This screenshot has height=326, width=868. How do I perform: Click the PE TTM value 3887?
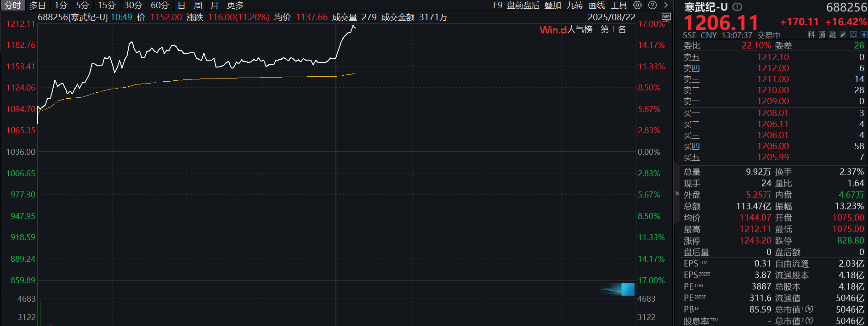pos(761,287)
